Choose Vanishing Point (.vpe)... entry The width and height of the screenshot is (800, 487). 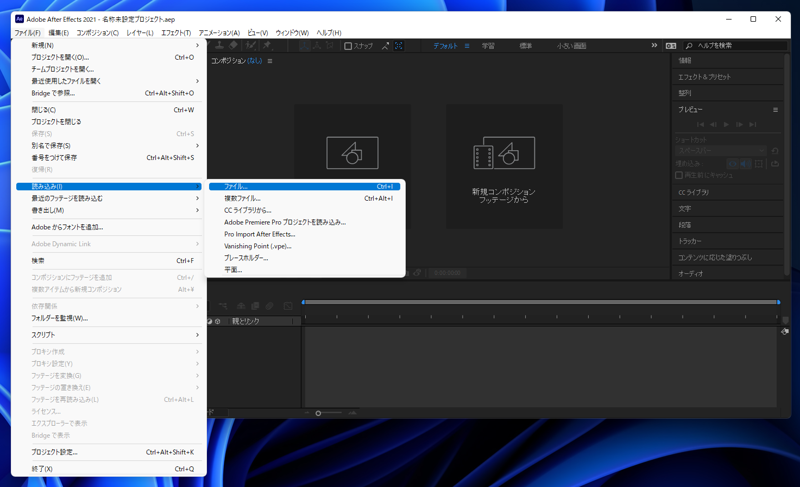[305, 246]
